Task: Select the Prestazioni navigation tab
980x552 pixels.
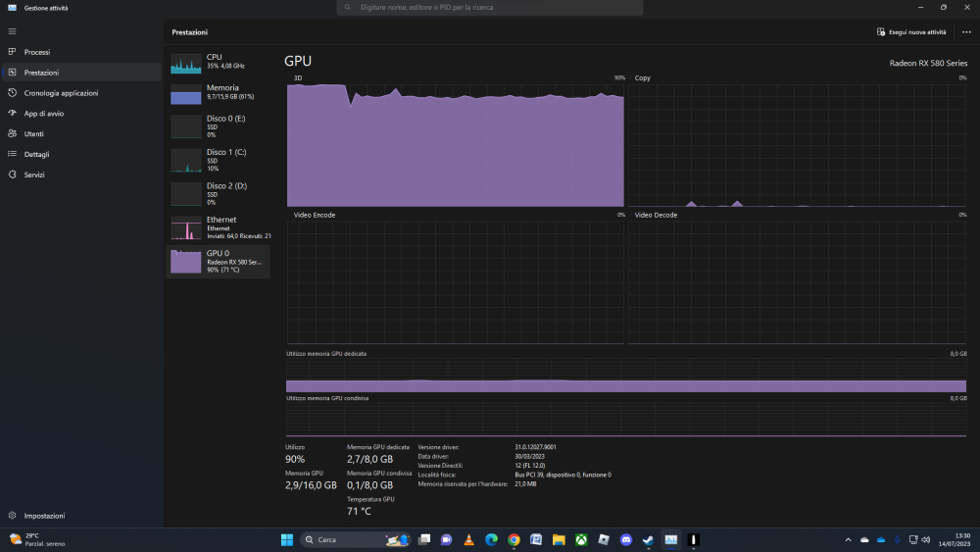Action: click(81, 73)
